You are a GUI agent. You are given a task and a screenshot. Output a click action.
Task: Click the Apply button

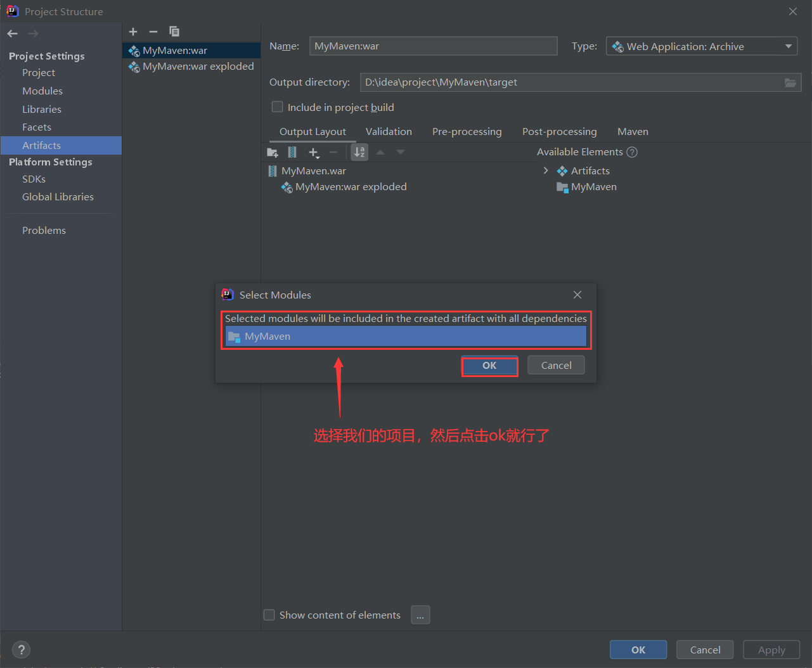click(x=771, y=650)
